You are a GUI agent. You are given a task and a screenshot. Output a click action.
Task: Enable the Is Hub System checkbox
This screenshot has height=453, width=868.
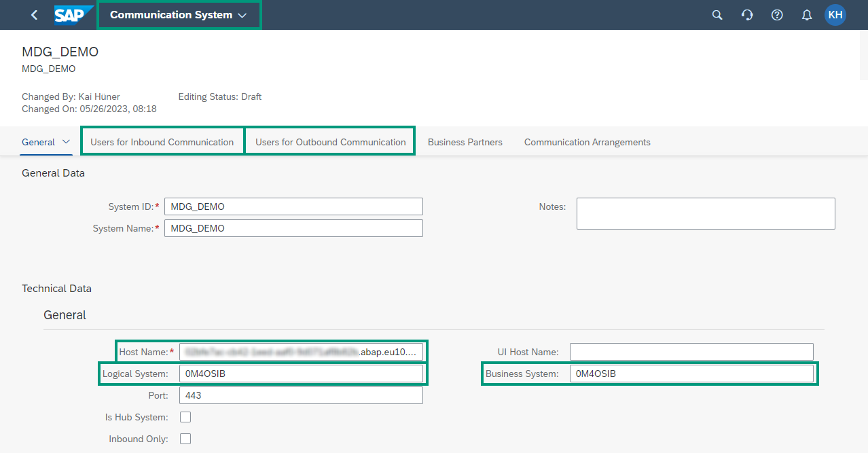tap(185, 416)
